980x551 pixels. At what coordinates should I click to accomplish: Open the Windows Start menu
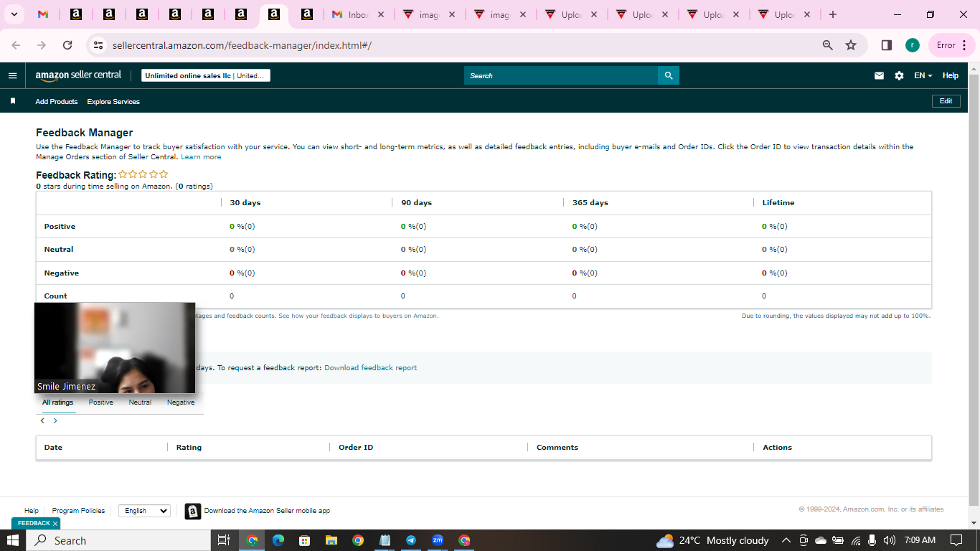click(13, 540)
